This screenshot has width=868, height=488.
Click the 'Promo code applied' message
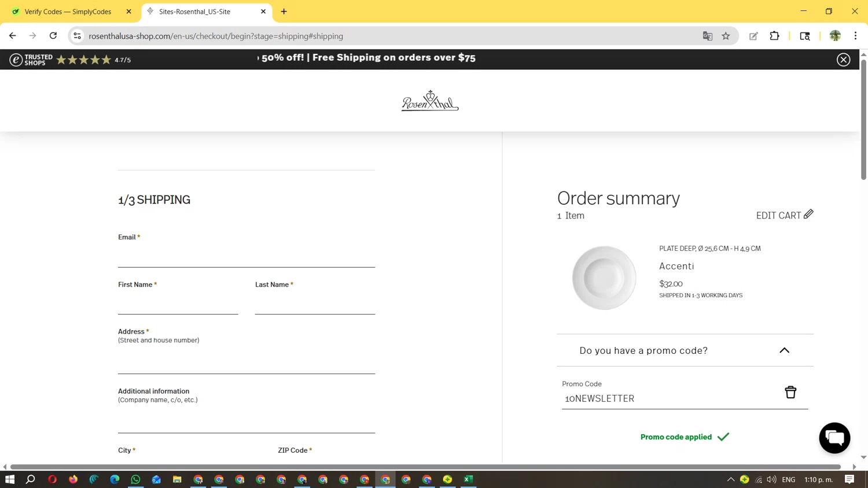[x=685, y=437]
